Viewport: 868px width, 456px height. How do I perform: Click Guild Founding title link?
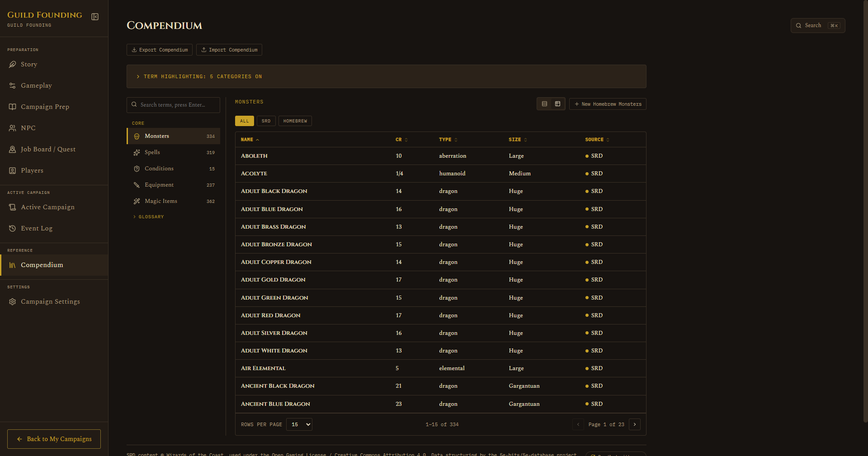pyautogui.click(x=45, y=15)
